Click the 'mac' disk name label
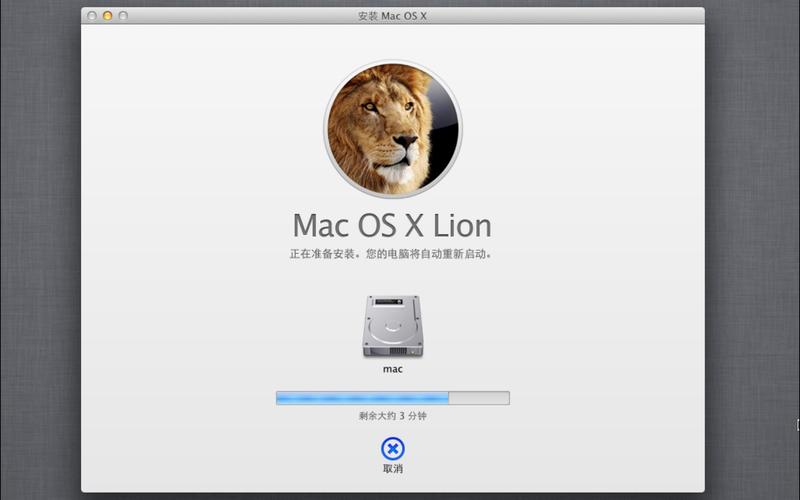The image size is (800, 500). (x=392, y=369)
